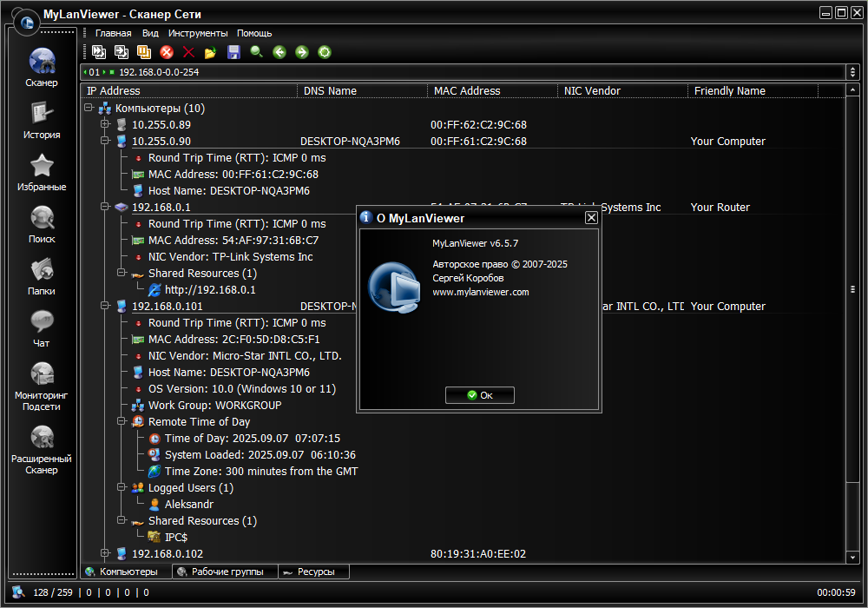868x608 pixels.
Task: Click the Friendly Name column header
Action: (753, 91)
